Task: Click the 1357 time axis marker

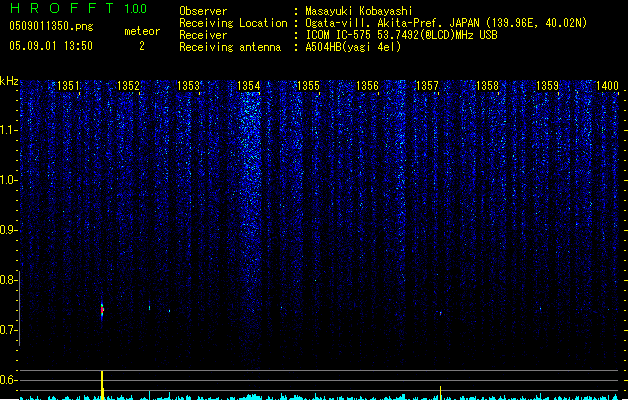Action: [x=427, y=85]
